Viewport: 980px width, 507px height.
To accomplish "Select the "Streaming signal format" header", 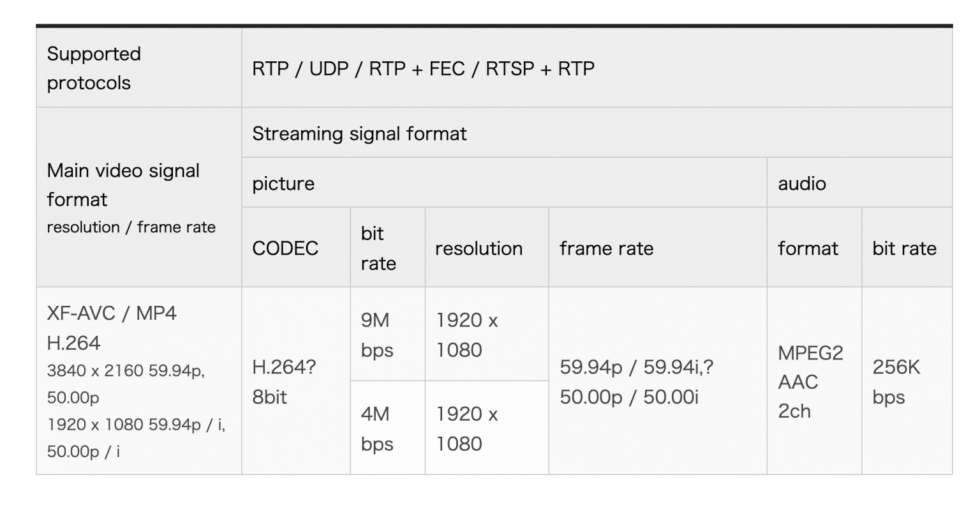I will [359, 133].
